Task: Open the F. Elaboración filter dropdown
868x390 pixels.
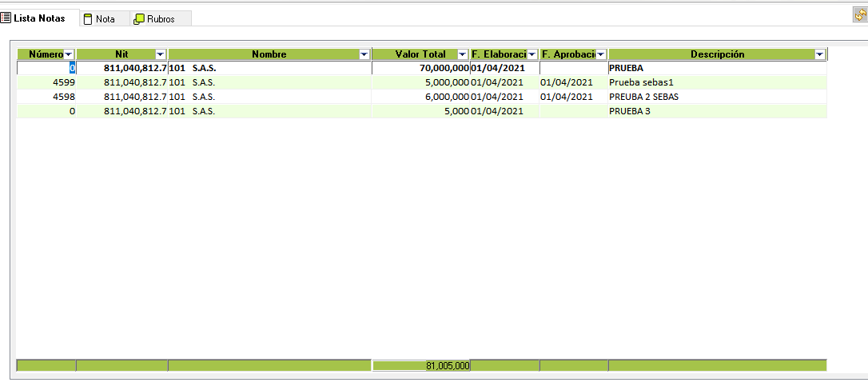Action: [532, 54]
